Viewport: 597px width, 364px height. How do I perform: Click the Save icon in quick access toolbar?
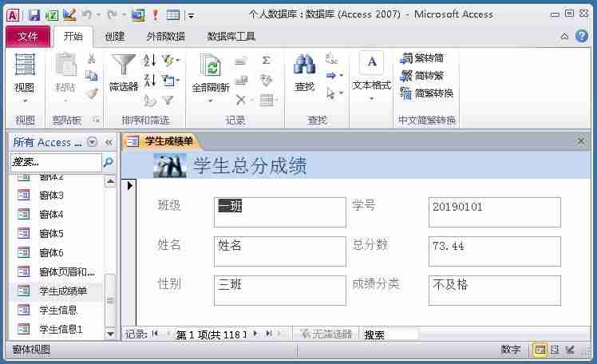pos(34,15)
